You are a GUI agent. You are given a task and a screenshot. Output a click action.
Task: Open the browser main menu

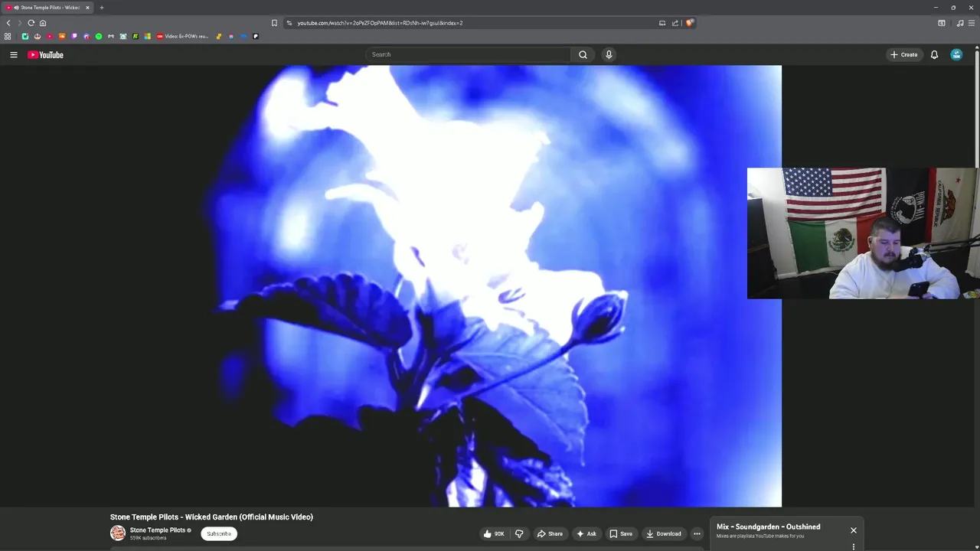point(972,23)
